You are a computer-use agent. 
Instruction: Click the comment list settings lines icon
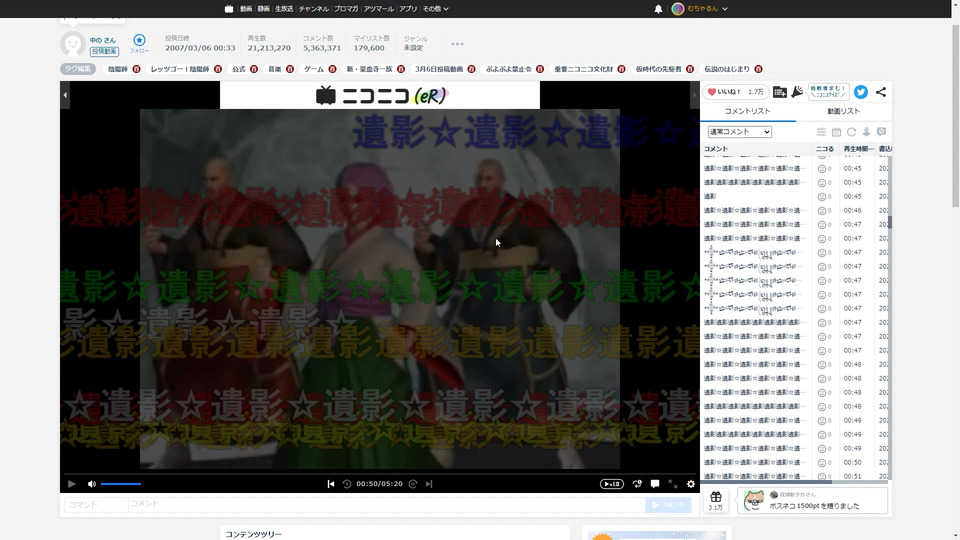pyautogui.click(x=822, y=132)
